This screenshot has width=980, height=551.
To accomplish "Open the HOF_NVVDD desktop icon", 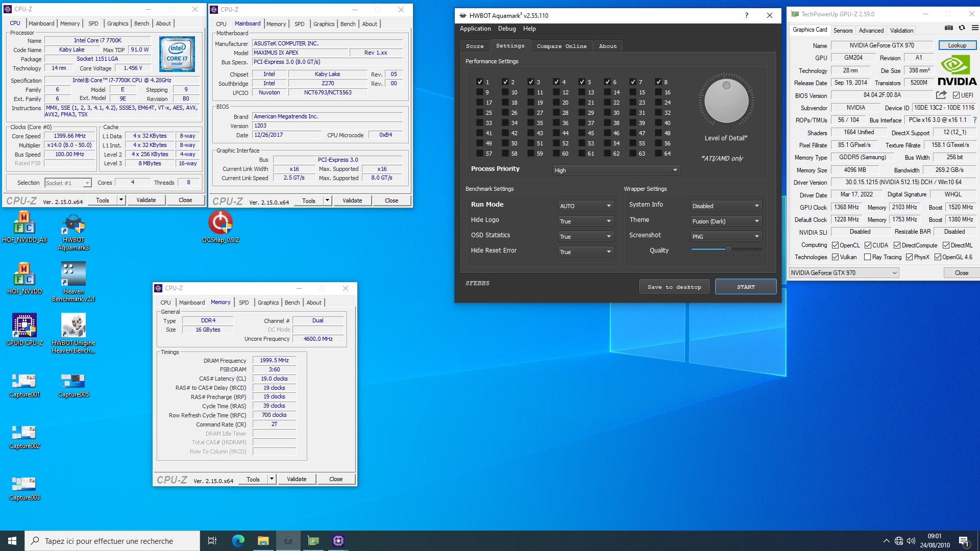I will [24, 279].
